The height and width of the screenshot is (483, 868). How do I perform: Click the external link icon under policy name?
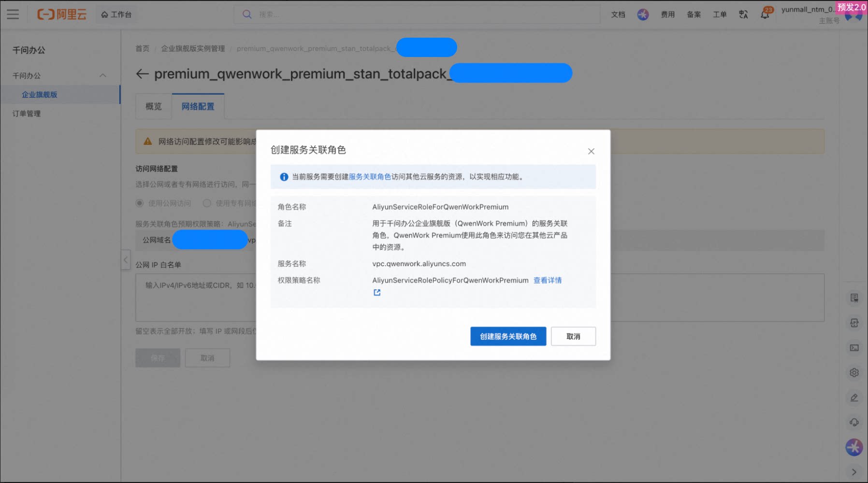pos(377,292)
